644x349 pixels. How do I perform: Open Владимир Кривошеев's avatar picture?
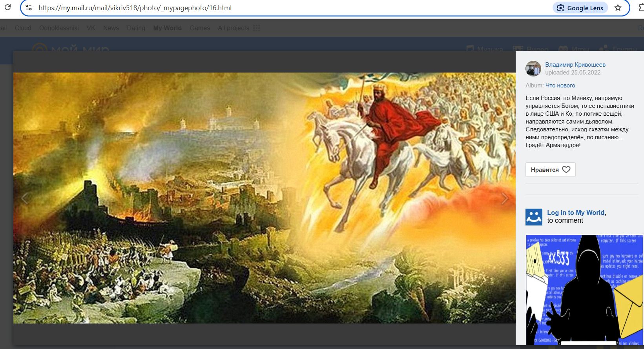(533, 69)
